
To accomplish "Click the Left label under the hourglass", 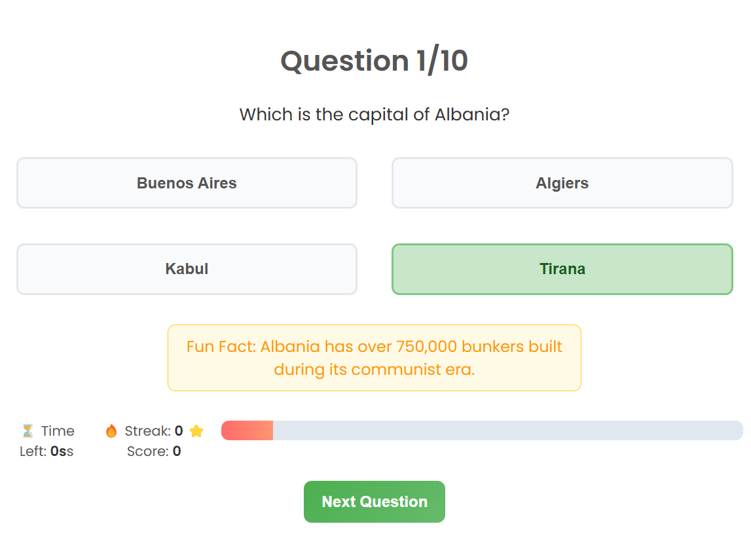I will coord(33,451).
